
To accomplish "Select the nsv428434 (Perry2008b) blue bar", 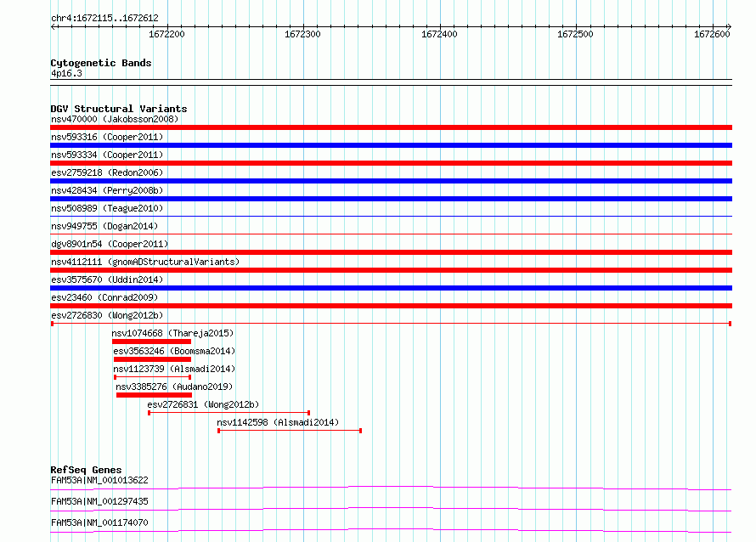I will (x=391, y=199).
